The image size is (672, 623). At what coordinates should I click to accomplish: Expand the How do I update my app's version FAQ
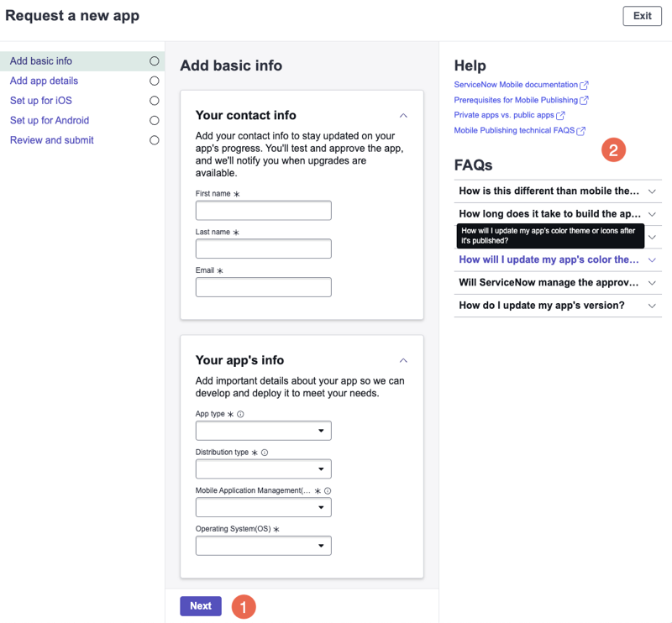pyautogui.click(x=558, y=306)
